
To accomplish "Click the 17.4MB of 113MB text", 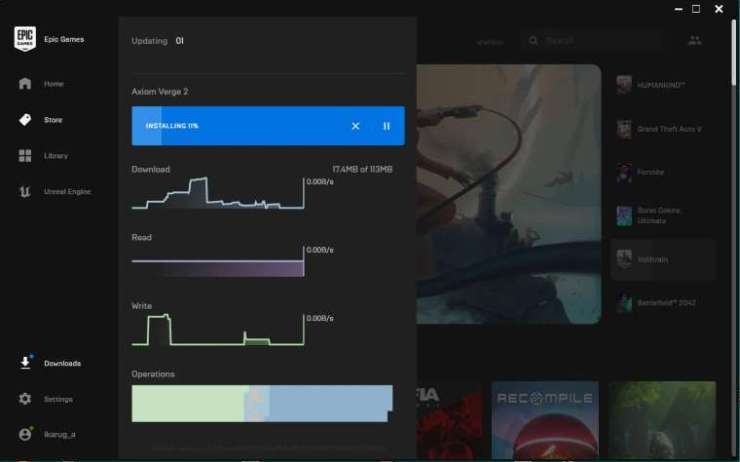I will (362, 169).
